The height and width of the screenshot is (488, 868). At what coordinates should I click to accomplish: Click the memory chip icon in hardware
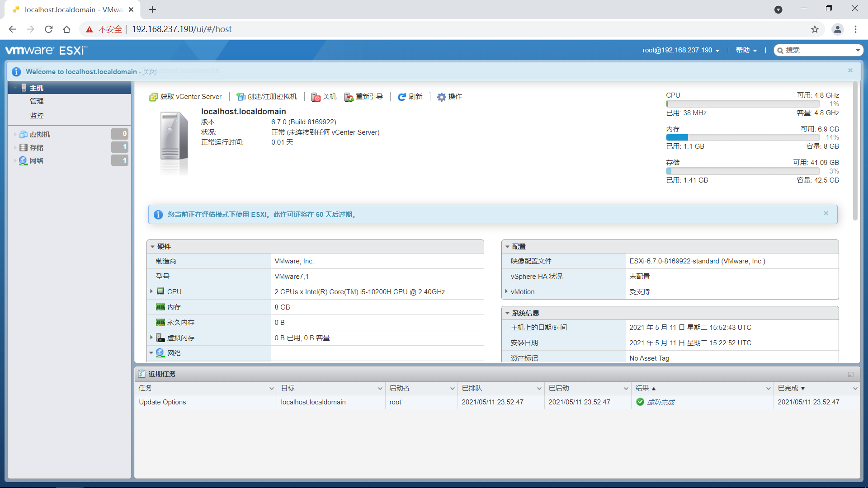(x=160, y=307)
